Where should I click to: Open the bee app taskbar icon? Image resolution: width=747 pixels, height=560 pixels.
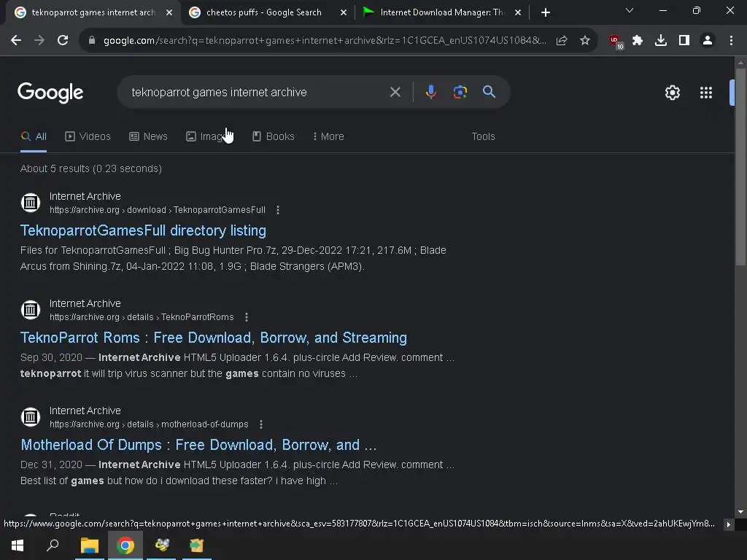pyautogui.click(x=161, y=545)
